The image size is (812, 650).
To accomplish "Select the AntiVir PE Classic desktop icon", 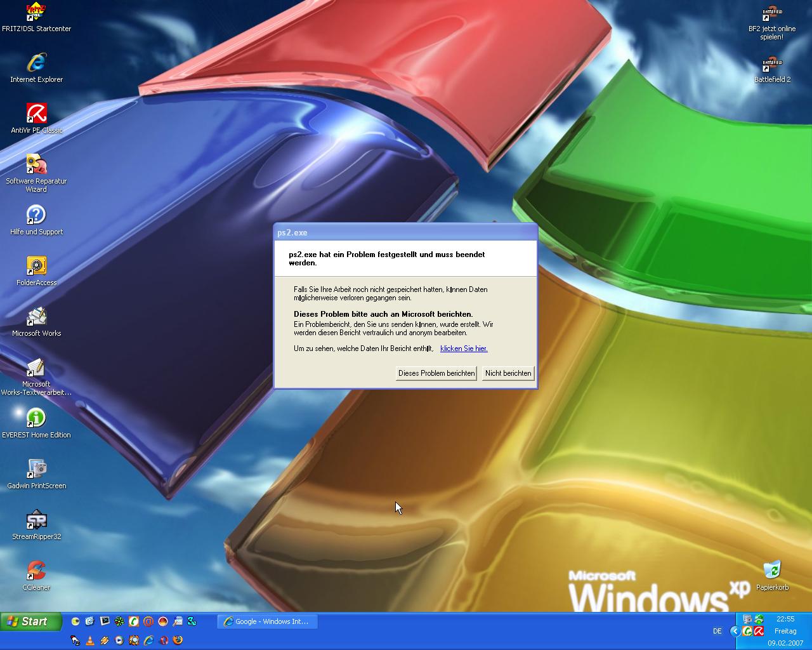I will (36, 119).
